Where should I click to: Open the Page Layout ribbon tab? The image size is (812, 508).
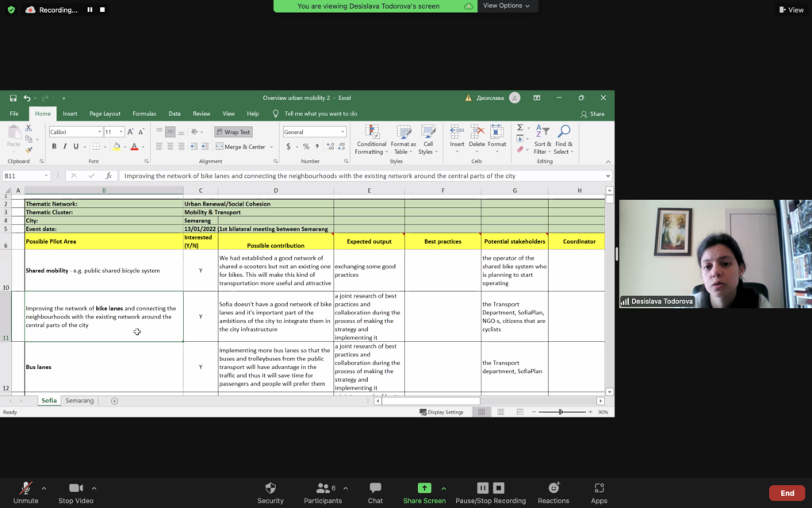click(105, 114)
